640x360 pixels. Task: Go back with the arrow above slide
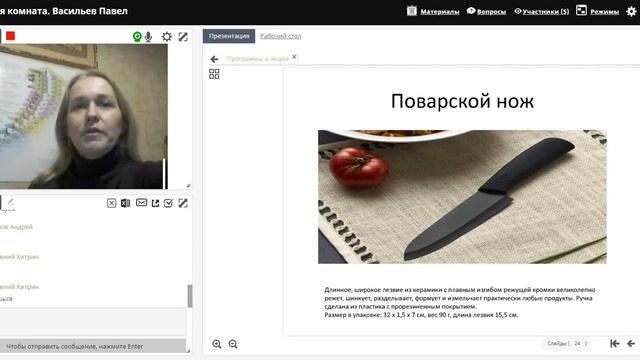214,59
